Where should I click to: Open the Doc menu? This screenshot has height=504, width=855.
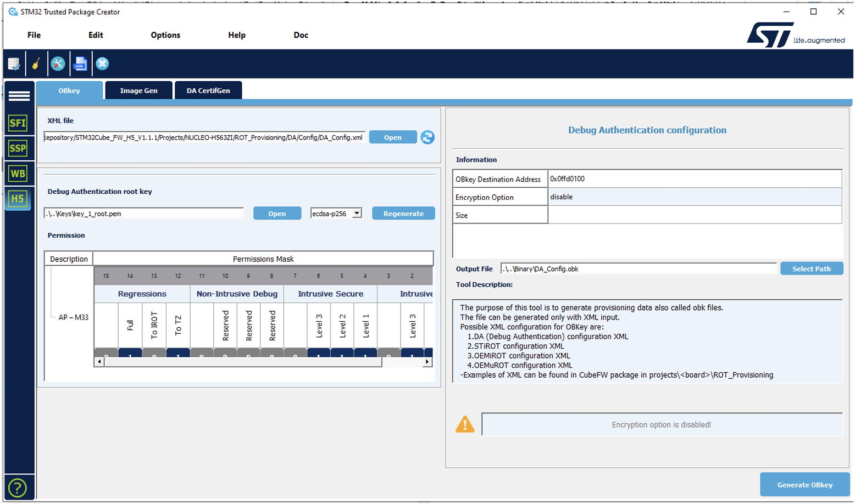pos(301,35)
